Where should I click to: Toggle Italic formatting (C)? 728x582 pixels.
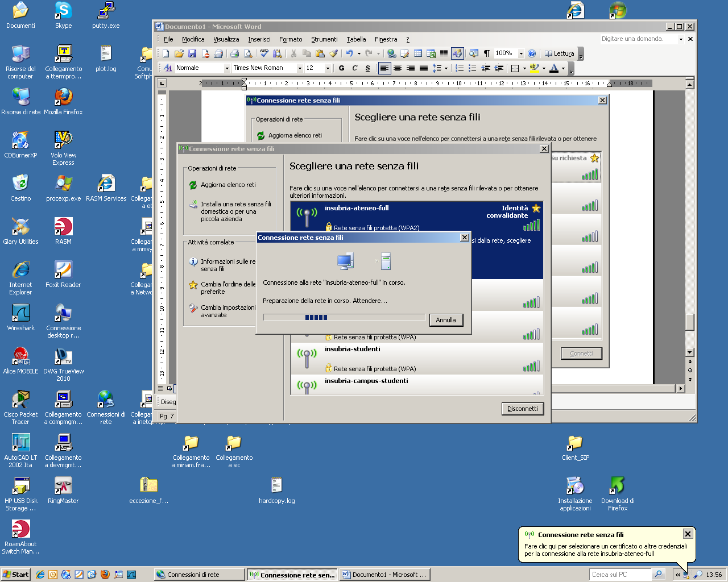pyautogui.click(x=354, y=68)
